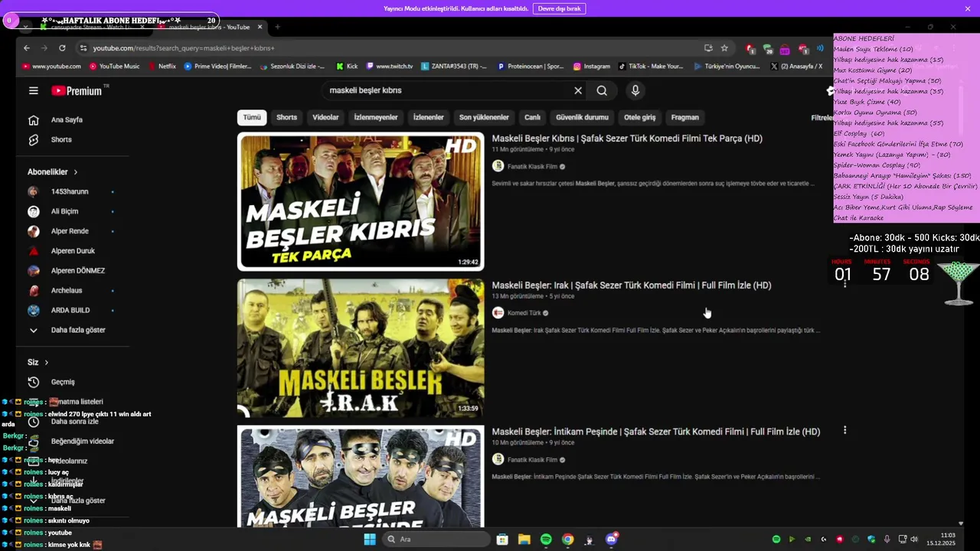The height and width of the screenshot is (551, 980).
Task: Select the Güvenlik durumu filter chip
Action: (582, 117)
